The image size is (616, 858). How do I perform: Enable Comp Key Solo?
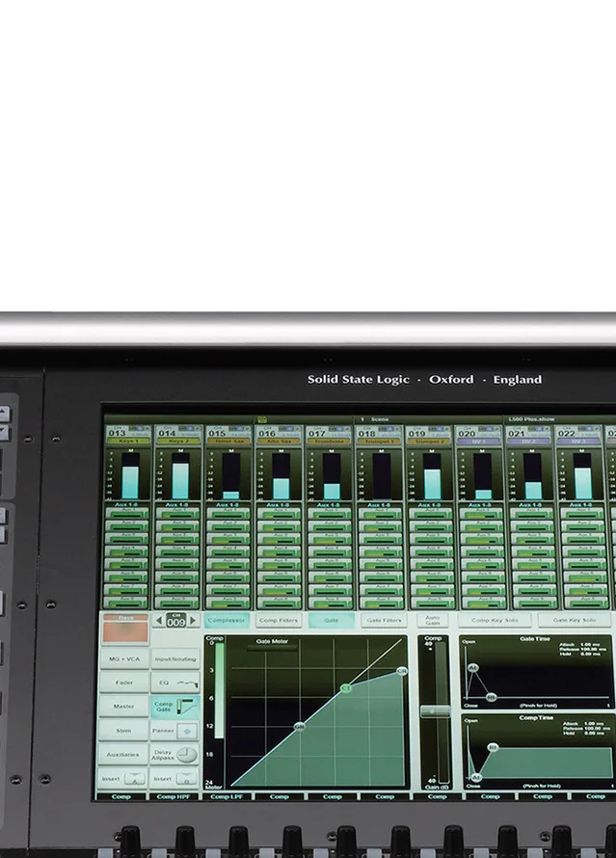pyautogui.click(x=495, y=620)
